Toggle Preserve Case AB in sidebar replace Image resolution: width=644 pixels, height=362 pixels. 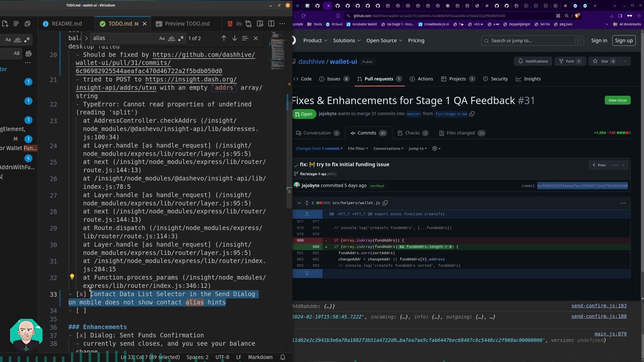[17, 53]
